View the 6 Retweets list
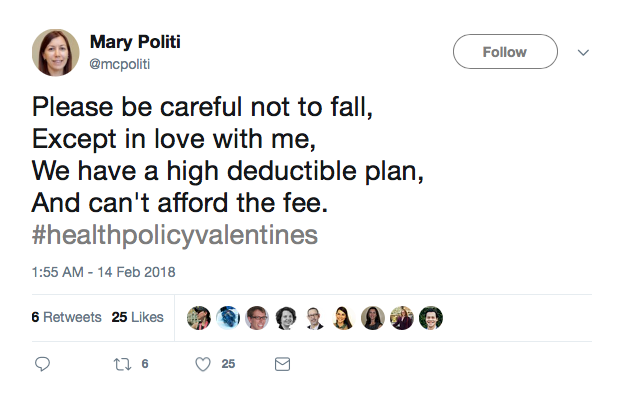 point(66,317)
